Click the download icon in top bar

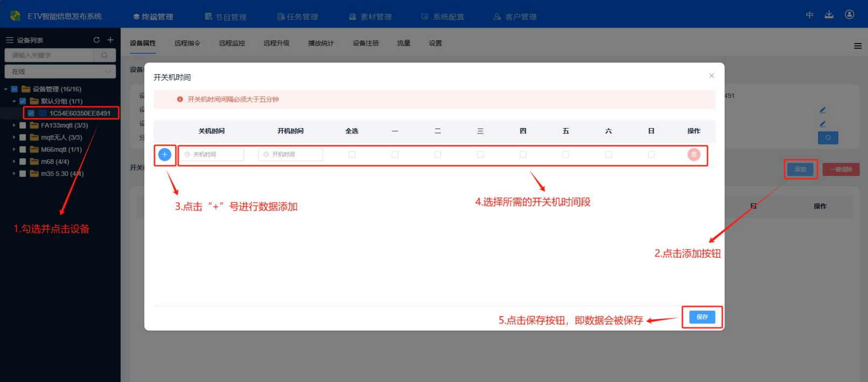click(829, 15)
